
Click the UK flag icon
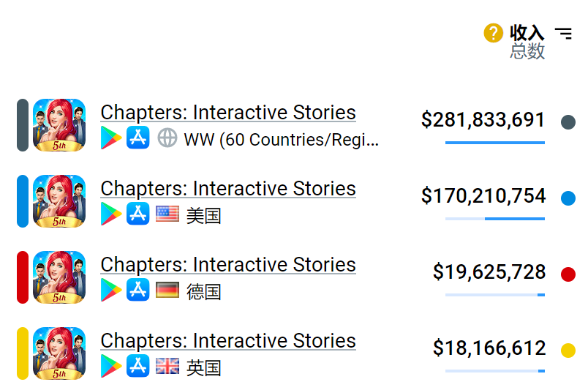tap(167, 366)
